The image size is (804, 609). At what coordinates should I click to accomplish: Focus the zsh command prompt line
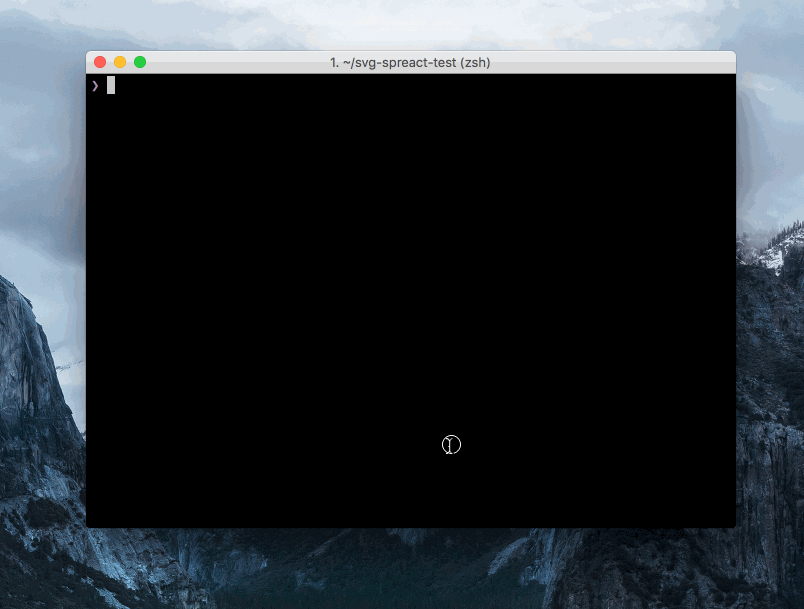411,85
